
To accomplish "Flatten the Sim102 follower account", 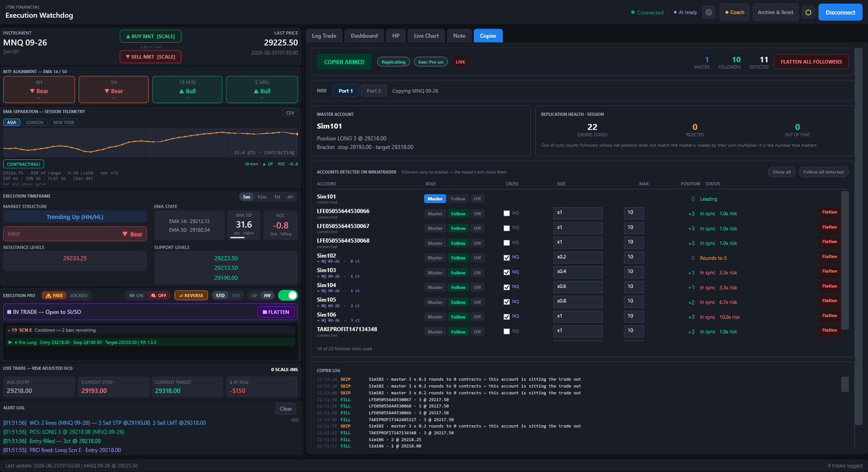I will pyautogui.click(x=829, y=257).
